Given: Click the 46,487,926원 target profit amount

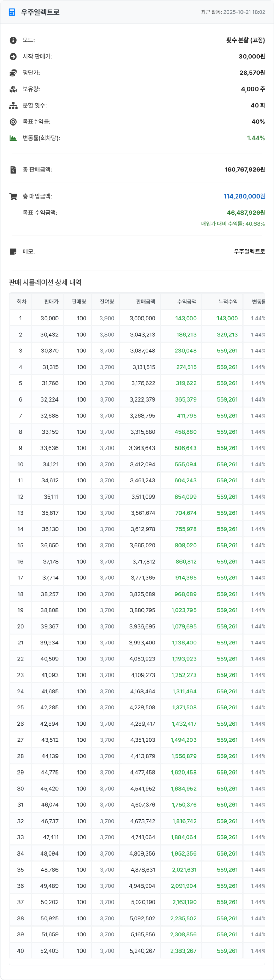Looking at the screenshot, I should [246, 213].
